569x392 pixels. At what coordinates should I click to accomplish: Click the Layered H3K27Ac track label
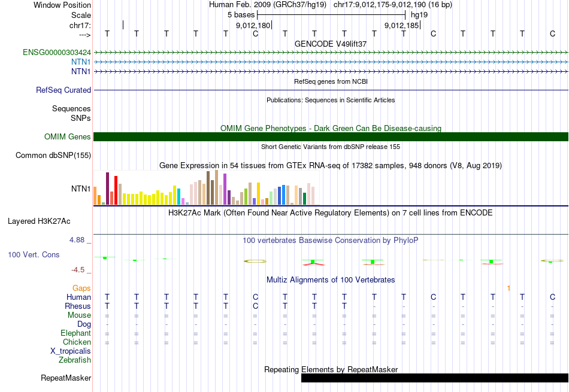39,221
